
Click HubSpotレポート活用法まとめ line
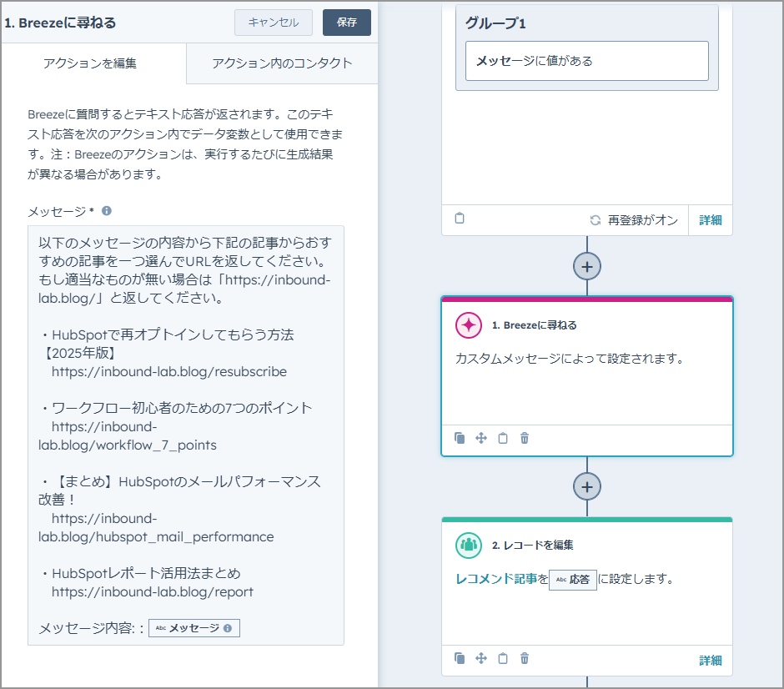(142, 574)
